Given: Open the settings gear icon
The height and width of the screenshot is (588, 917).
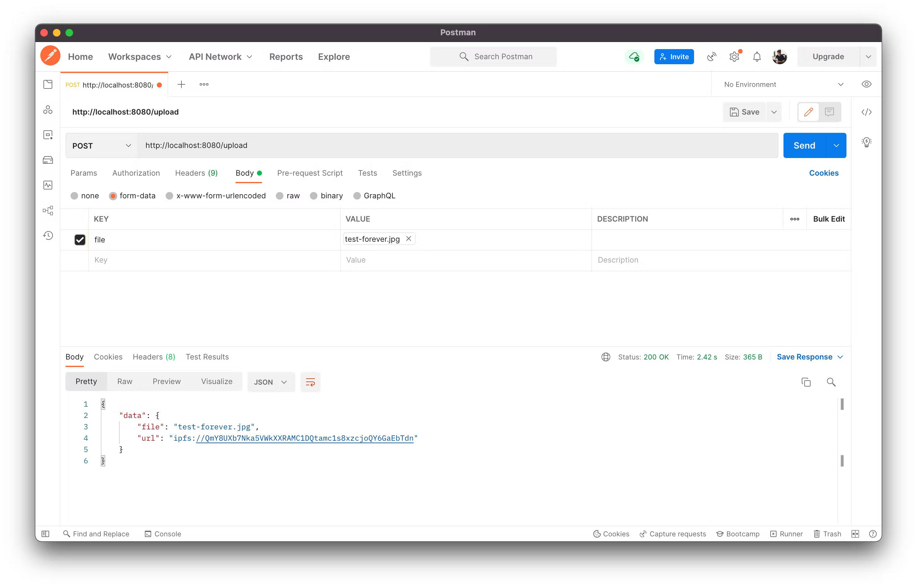Looking at the screenshot, I should tap(734, 57).
